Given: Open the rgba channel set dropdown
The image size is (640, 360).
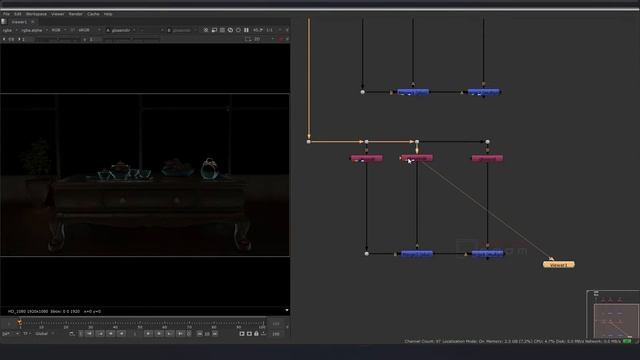Looking at the screenshot, I should (x=10, y=30).
